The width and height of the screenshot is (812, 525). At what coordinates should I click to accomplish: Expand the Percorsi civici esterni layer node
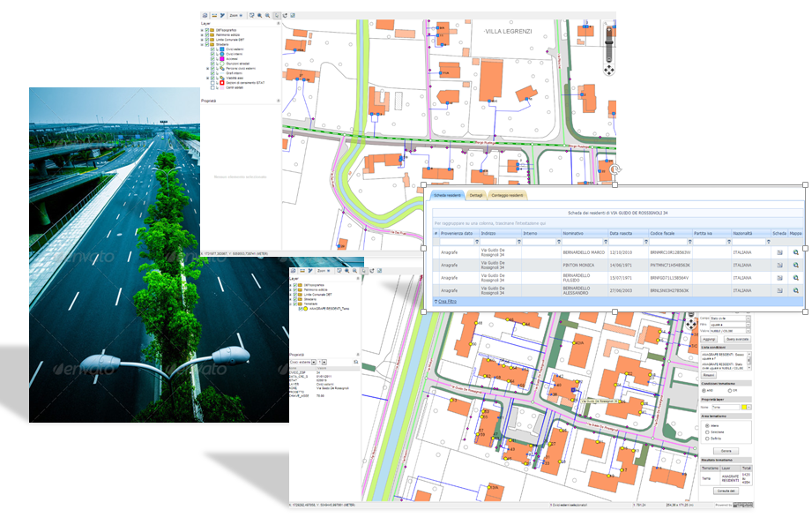pyautogui.click(x=208, y=69)
